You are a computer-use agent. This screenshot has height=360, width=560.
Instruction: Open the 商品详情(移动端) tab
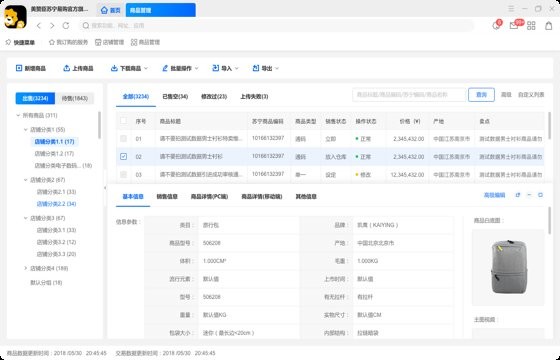(262, 196)
